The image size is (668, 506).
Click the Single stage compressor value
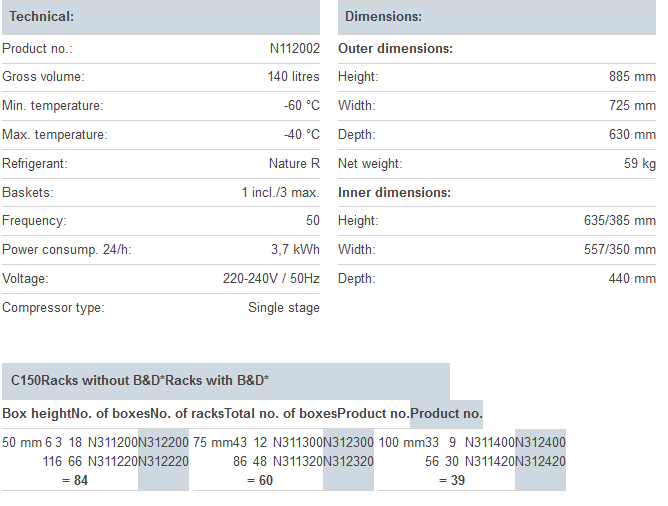click(x=284, y=308)
